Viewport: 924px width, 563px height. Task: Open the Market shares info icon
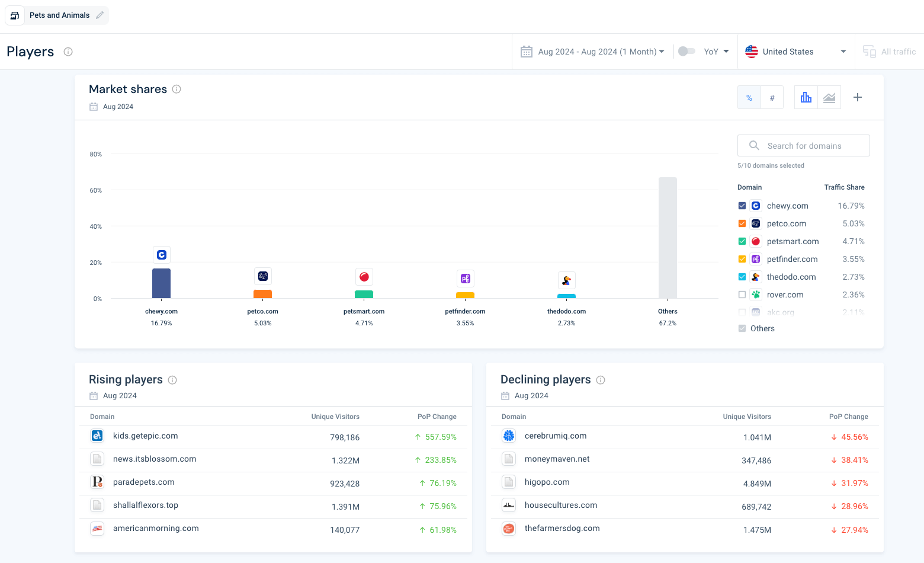click(x=177, y=89)
